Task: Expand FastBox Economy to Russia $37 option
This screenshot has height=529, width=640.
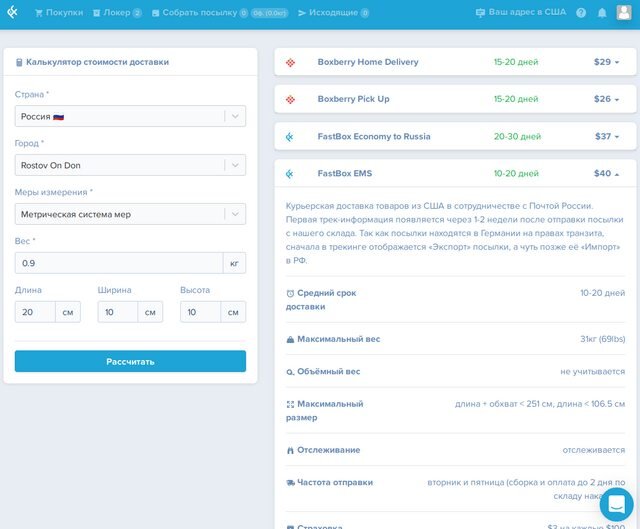Action: [455, 136]
